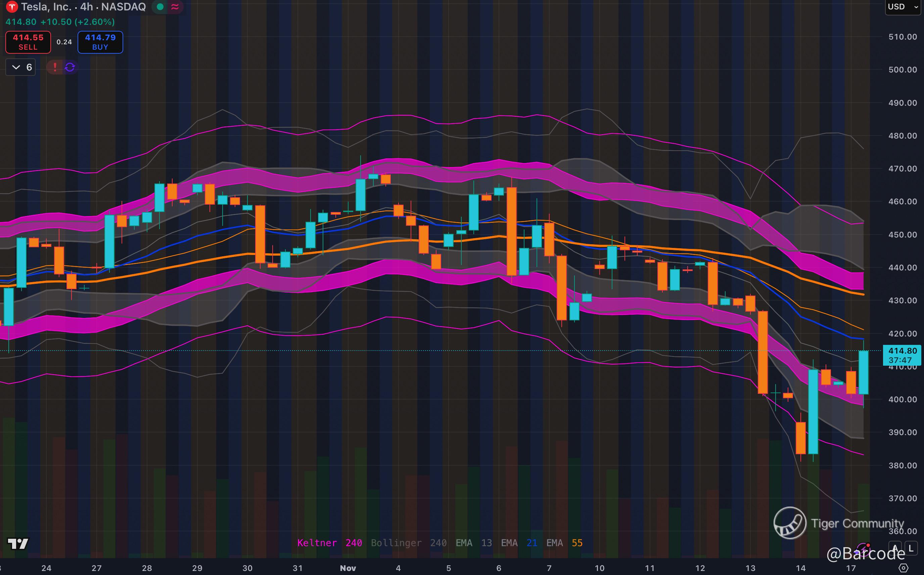
Task: Click BUY at 414.79
Action: tap(100, 42)
